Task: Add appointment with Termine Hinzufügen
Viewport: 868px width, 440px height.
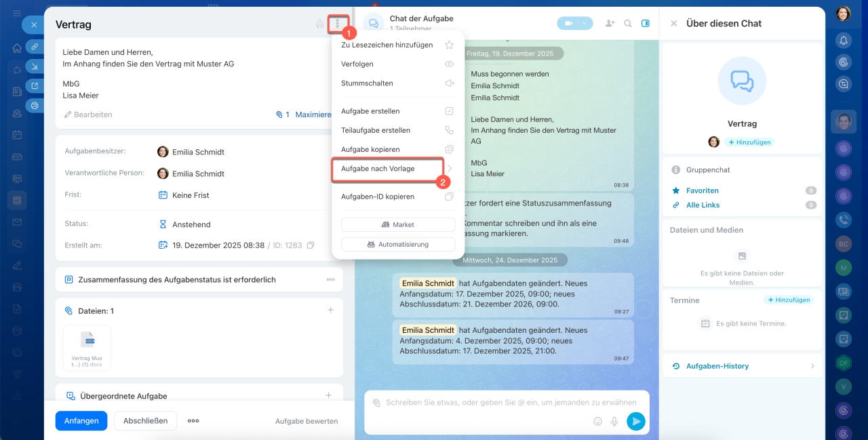Action: (x=788, y=300)
